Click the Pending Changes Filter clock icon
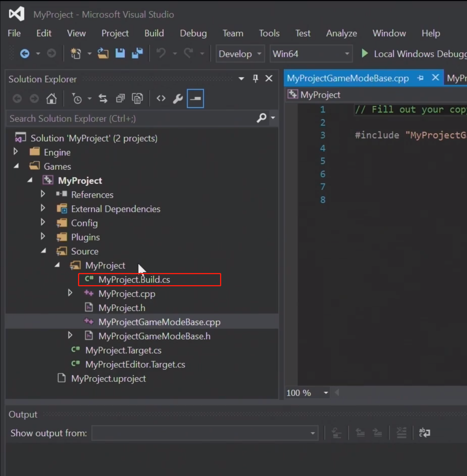This screenshot has width=467, height=476. [77, 99]
